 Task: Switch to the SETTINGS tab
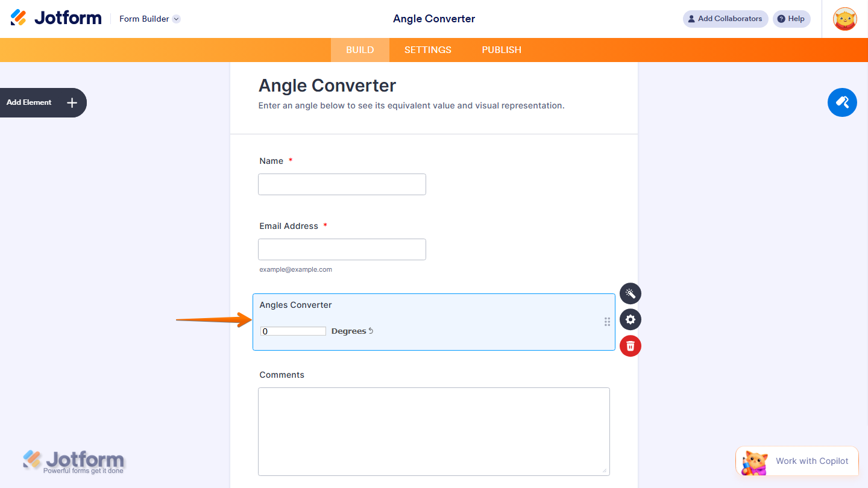pyautogui.click(x=427, y=49)
